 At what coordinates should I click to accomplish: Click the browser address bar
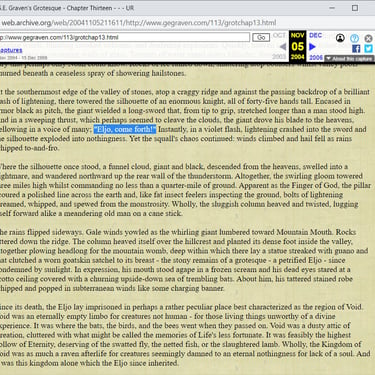138,23
